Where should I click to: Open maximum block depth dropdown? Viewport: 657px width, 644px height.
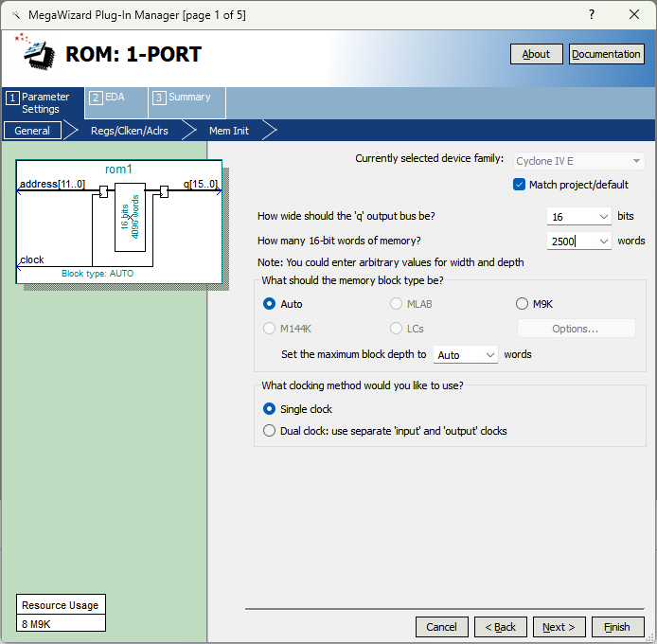pyautogui.click(x=466, y=355)
